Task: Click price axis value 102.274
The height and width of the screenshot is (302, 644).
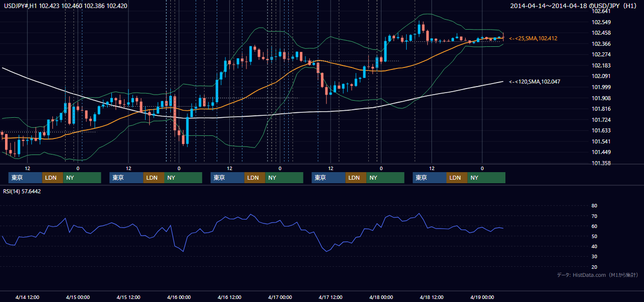Action: coord(601,54)
